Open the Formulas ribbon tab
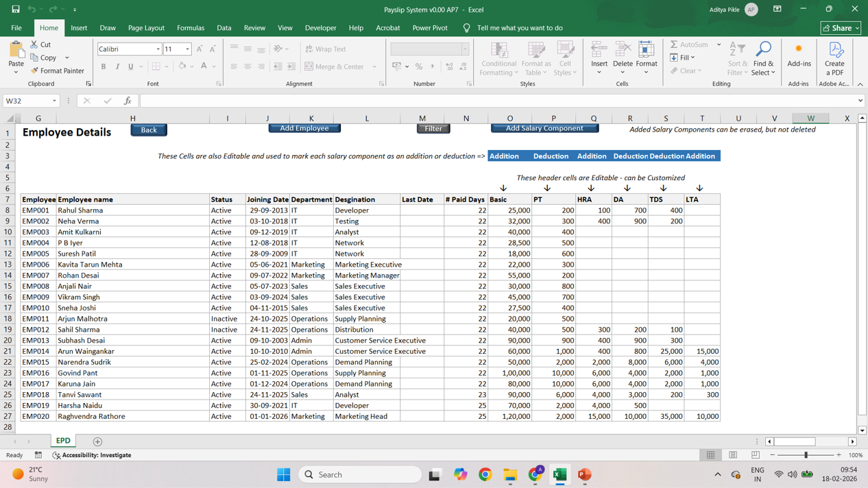 pos(190,28)
